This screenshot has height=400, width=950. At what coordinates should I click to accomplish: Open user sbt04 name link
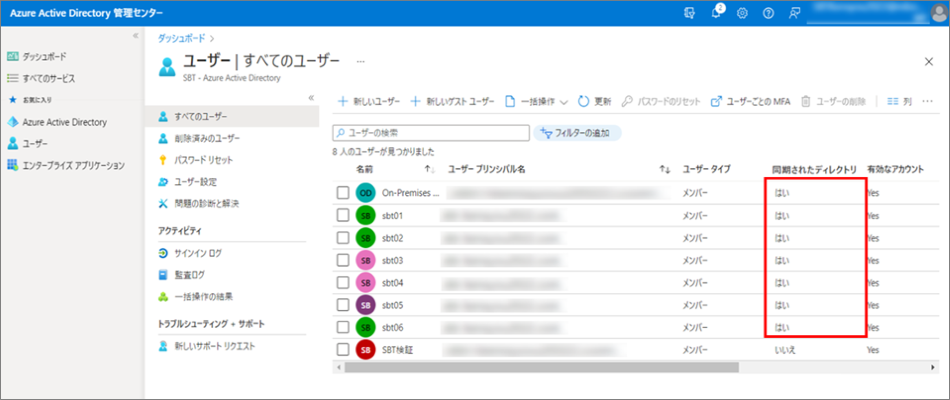tap(393, 283)
